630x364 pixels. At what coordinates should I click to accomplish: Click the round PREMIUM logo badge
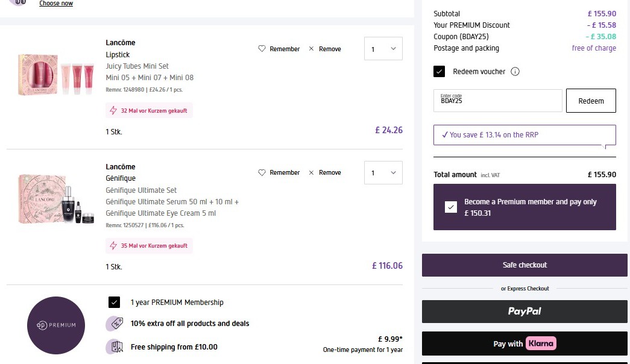(x=56, y=325)
